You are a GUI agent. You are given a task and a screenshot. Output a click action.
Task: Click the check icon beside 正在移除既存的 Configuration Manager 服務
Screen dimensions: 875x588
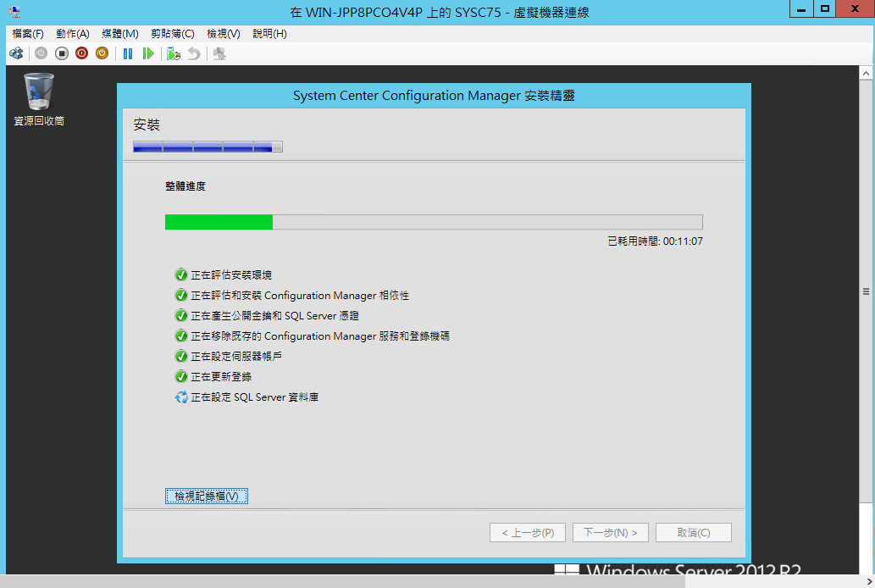pyautogui.click(x=180, y=336)
